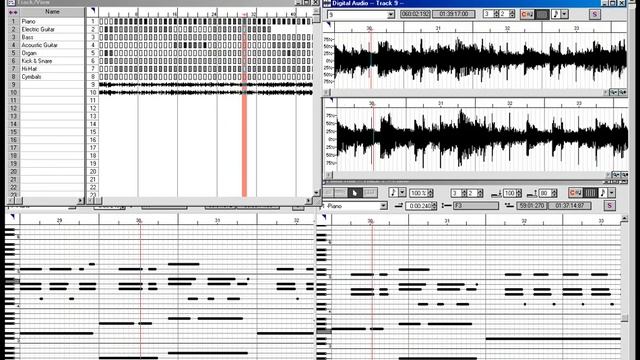Viewport: 640px width, 360px height.
Task: Open the dropdown arrow at the right end of the piano roll toolbar
Action: click(x=611, y=193)
